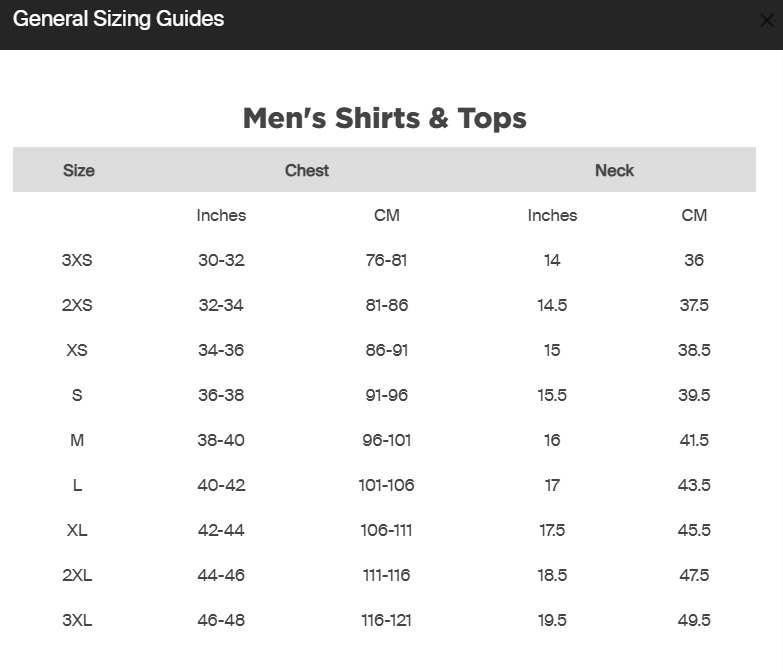The width and height of the screenshot is (783, 671).
Task: Click the General Sizing Guides title
Action: pyautogui.click(x=118, y=19)
